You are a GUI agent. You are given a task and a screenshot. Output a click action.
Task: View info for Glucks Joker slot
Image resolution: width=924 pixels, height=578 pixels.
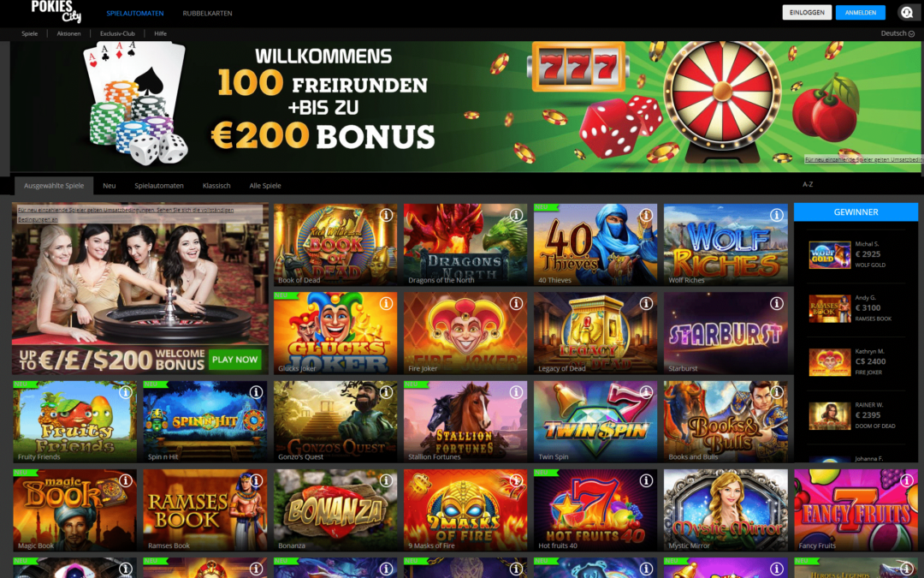click(386, 303)
